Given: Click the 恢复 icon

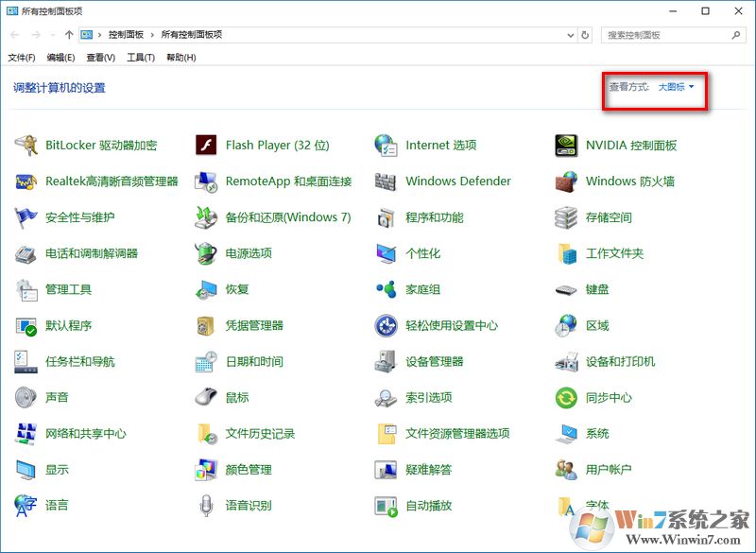Looking at the screenshot, I should pos(206,290).
